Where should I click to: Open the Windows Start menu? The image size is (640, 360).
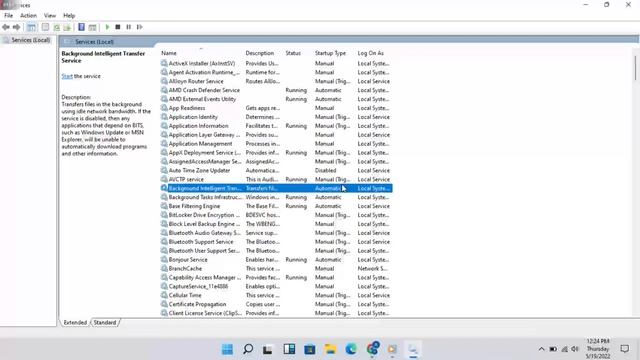(227, 349)
